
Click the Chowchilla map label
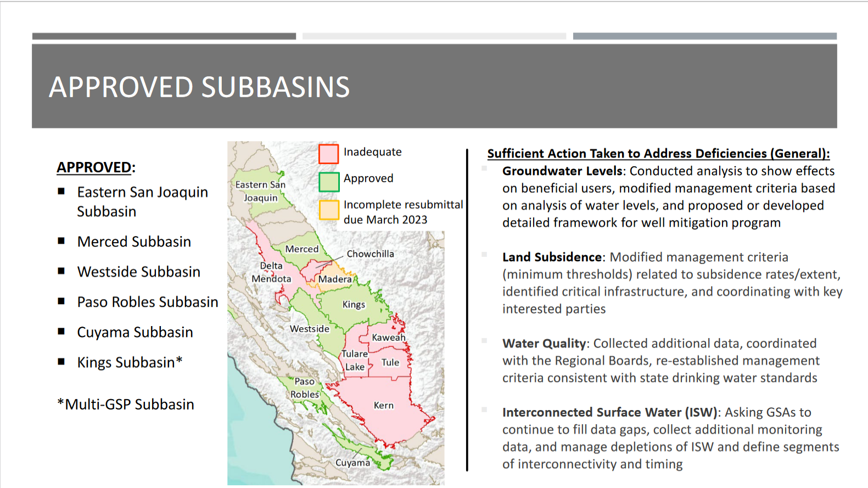point(370,254)
